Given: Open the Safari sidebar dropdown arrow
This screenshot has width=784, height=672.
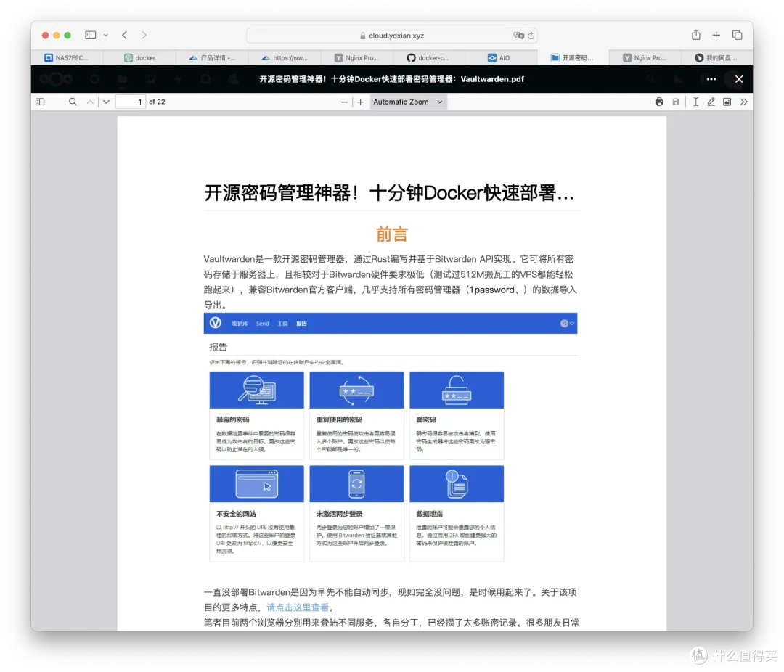Looking at the screenshot, I should click(105, 35).
